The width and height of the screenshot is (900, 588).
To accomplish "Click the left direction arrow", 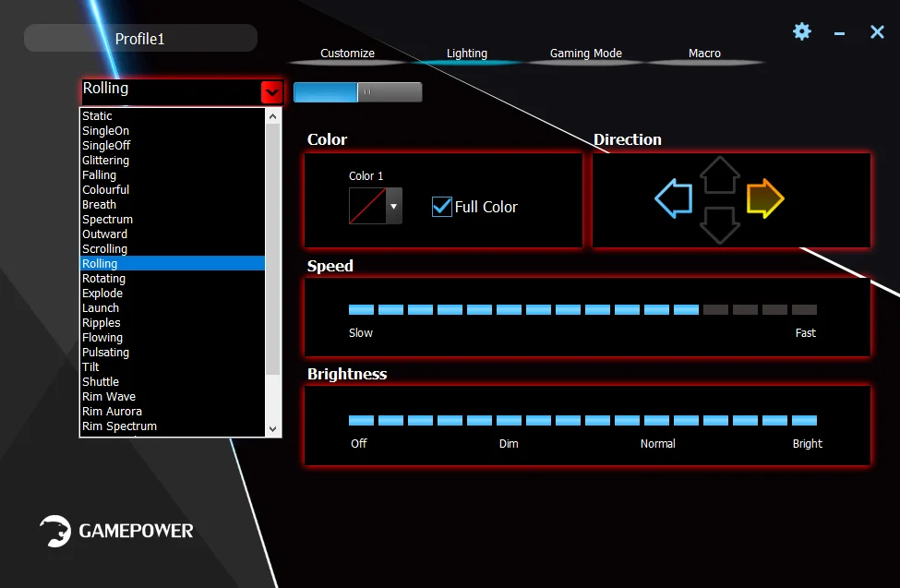I will 673,198.
